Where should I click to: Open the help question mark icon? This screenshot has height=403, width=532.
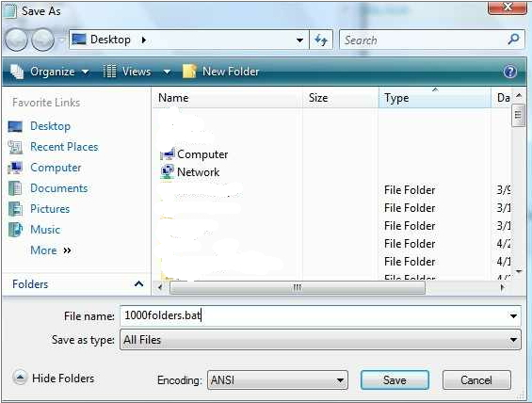pos(510,72)
